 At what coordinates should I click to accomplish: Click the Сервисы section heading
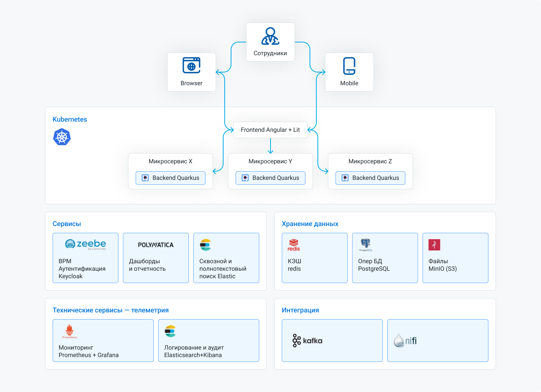coord(67,224)
